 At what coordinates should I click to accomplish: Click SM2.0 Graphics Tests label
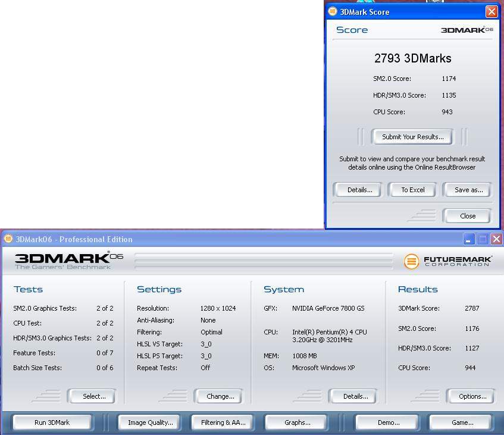(45, 308)
